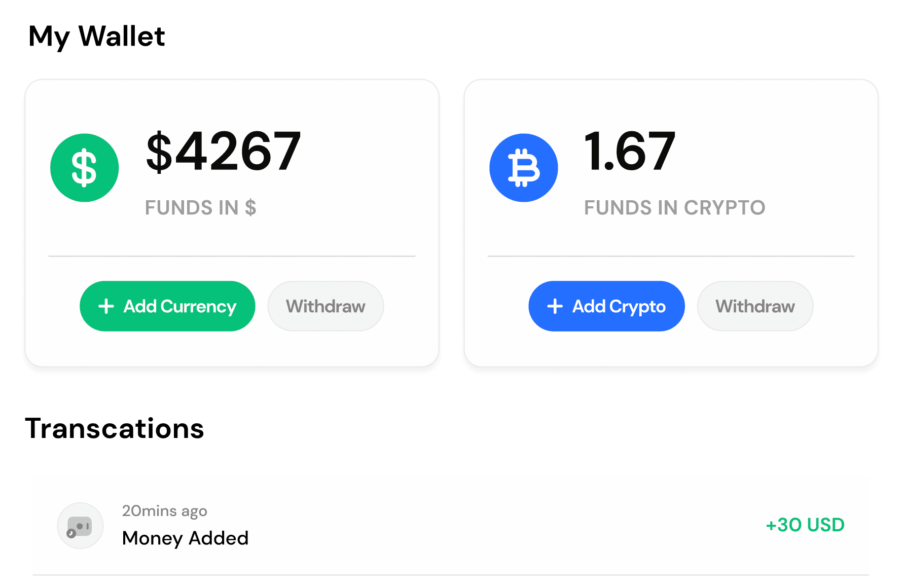Image resolution: width=903 pixels, height=588 pixels.
Task: Click the crypto funds card
Action: pos(671,223)
